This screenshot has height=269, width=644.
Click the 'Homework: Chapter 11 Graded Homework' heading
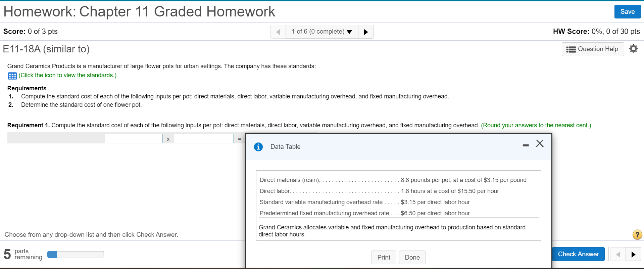139,12
